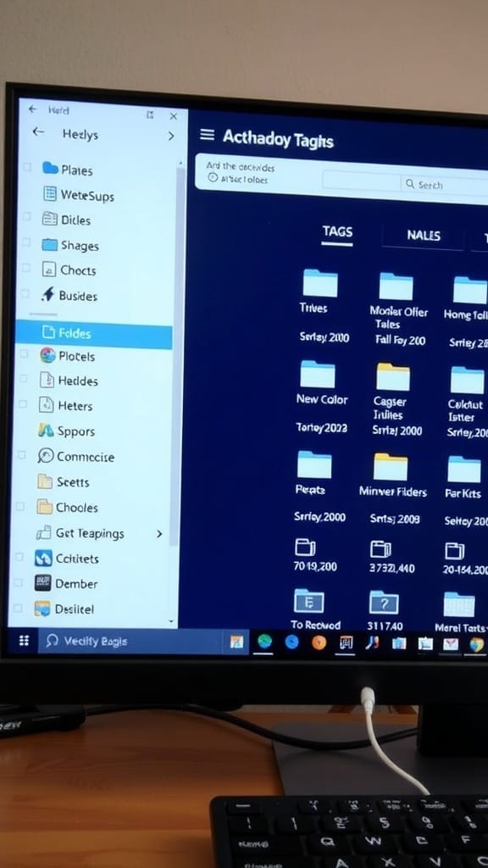Click the Desiitel picture icon

(42, 609)
